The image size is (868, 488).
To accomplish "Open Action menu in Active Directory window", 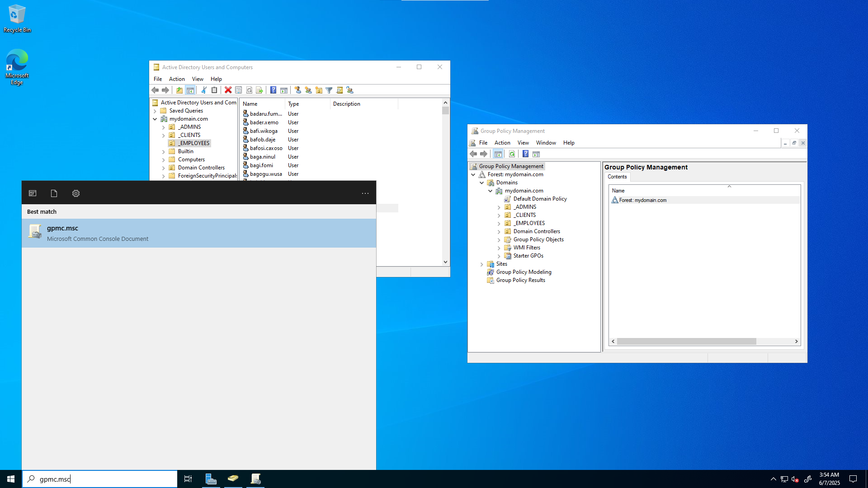I will tap(177, 79).
